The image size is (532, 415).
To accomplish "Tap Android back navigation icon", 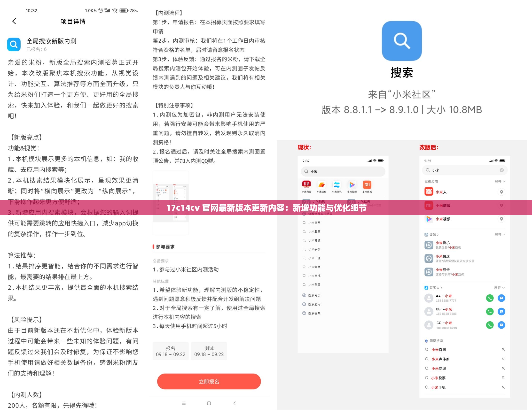I will [235, 403].
